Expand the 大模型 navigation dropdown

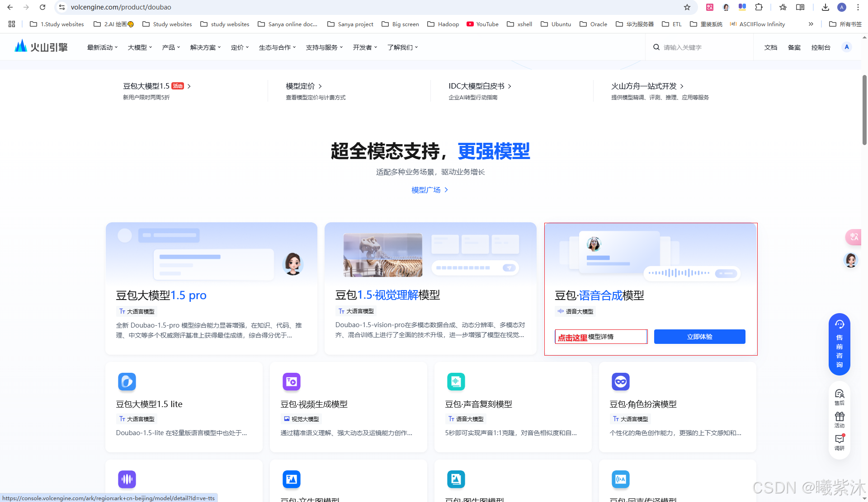point(140,47)
